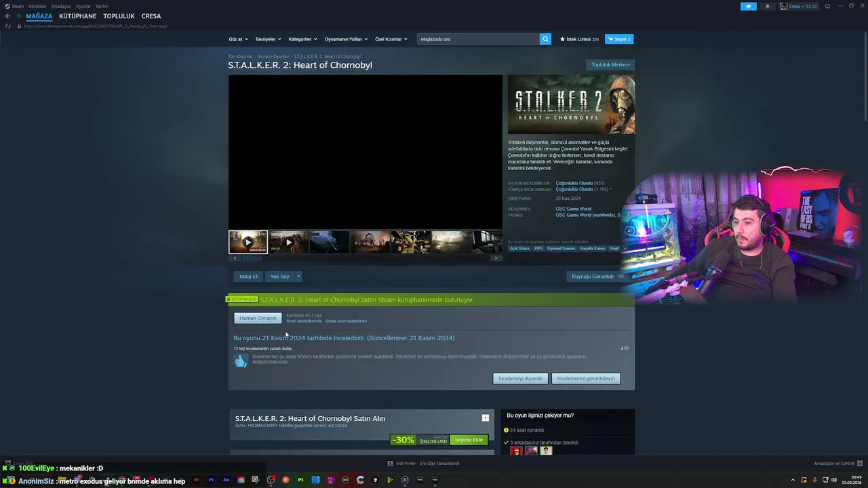Open the CRESA profile tab

tap(151, 16)
